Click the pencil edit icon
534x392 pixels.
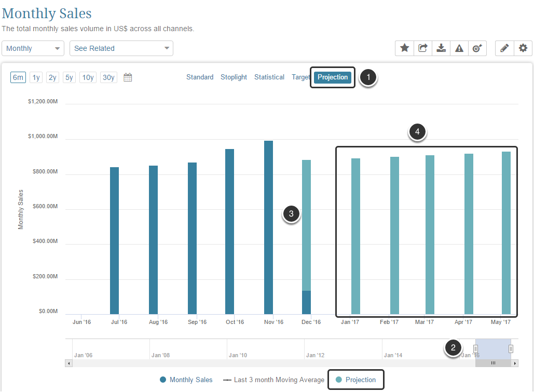coord(504,48)
